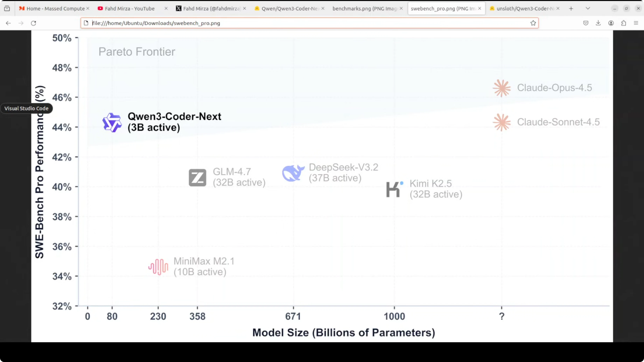Click the Qwen3-Coder-Next logo in chart
Image resolution: width=644 pixels, height=362 pixels.
click(x=112, y=122)
